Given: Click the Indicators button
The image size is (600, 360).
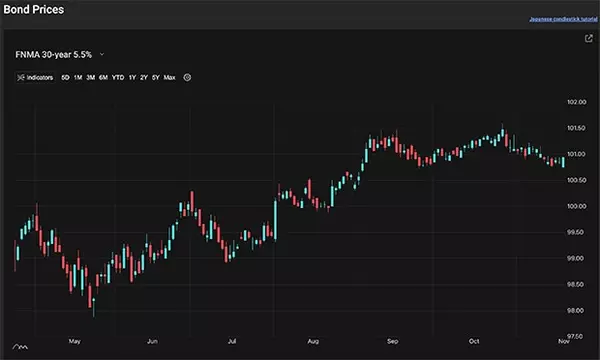Looking at the screenshot, I should pyautogui.click(x=35, y=77).
